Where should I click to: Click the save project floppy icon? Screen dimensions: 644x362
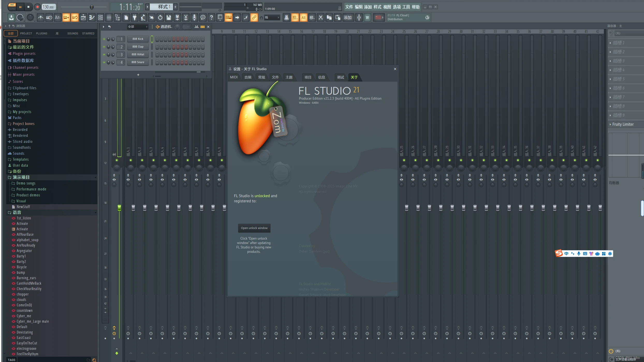(x=169, y=18)
